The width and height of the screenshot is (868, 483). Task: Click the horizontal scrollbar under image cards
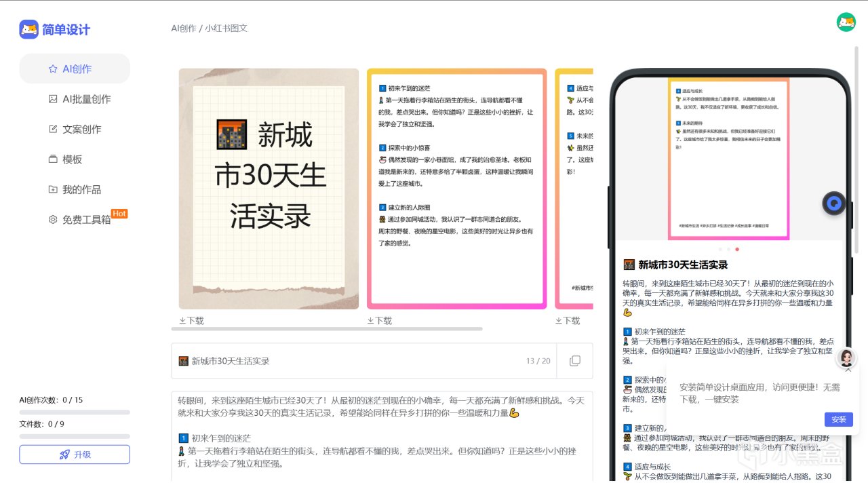(327, 328)
